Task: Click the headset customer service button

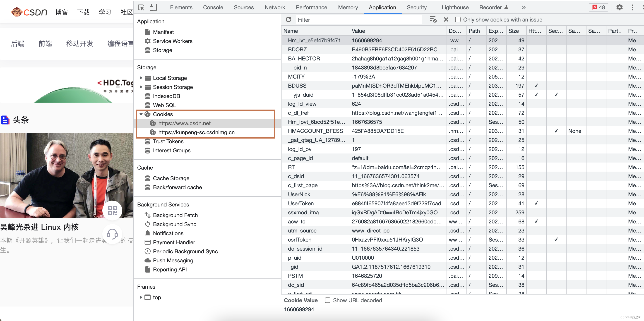Action: 112,234
